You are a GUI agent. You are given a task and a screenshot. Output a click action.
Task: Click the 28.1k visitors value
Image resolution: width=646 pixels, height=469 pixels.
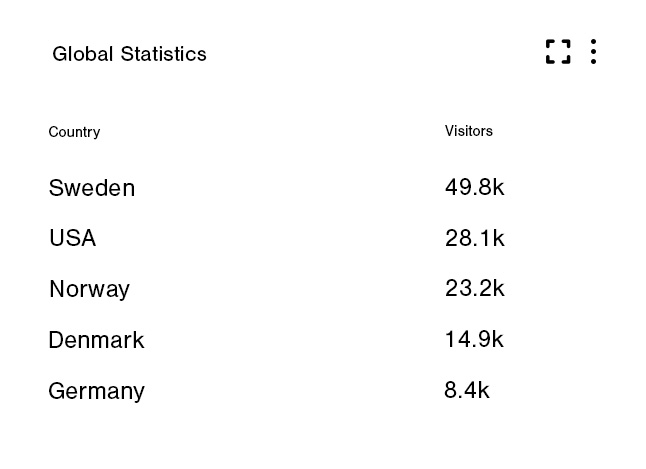coord(474,238)
